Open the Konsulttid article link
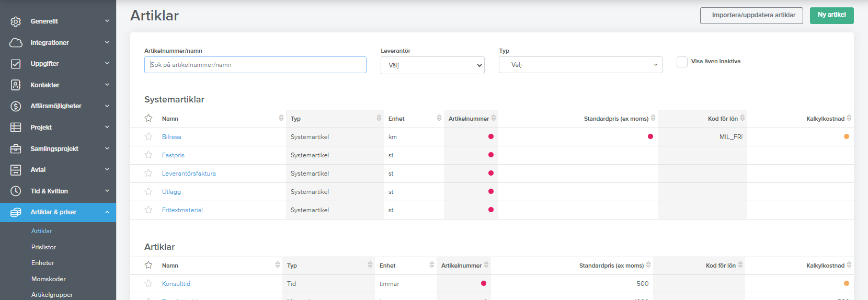Viewport: 868px width, 300px height. click(x=176, y=284)
